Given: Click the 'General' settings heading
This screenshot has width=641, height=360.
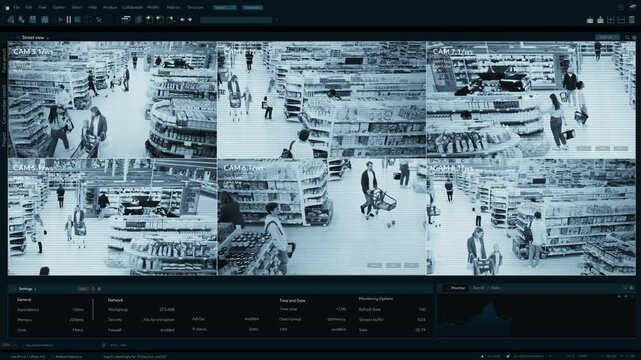Looking at the screenshot, I should pos(24,300).
